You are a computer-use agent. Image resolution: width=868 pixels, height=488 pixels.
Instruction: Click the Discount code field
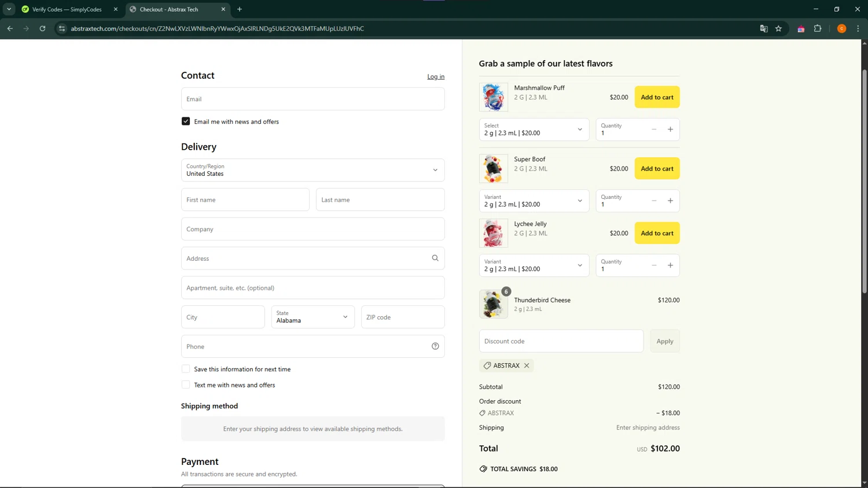click(x=561, y=341)
